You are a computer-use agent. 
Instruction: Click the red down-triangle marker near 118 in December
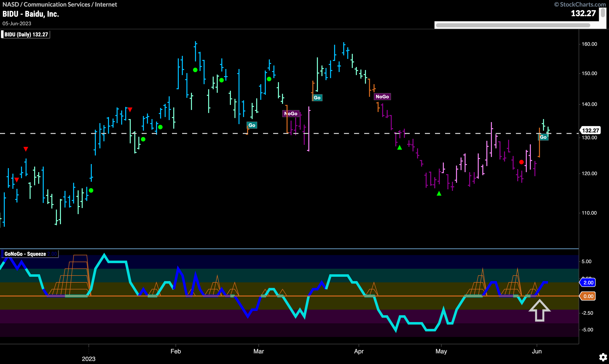(x=16, y=180)
